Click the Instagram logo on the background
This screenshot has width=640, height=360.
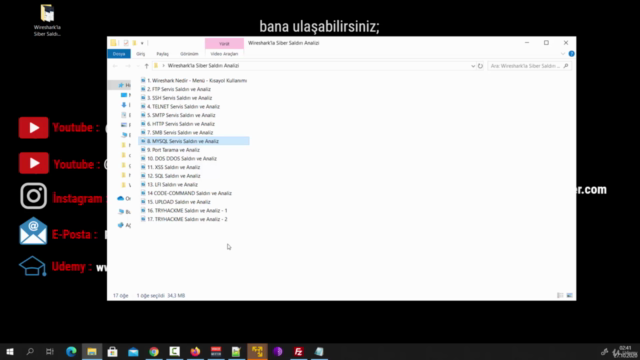pyautogui.click(x=33, y=196)
